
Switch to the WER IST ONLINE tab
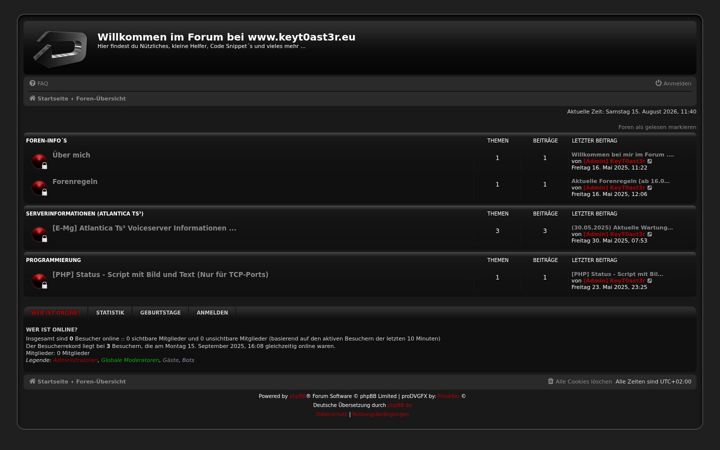coord(56,313)
